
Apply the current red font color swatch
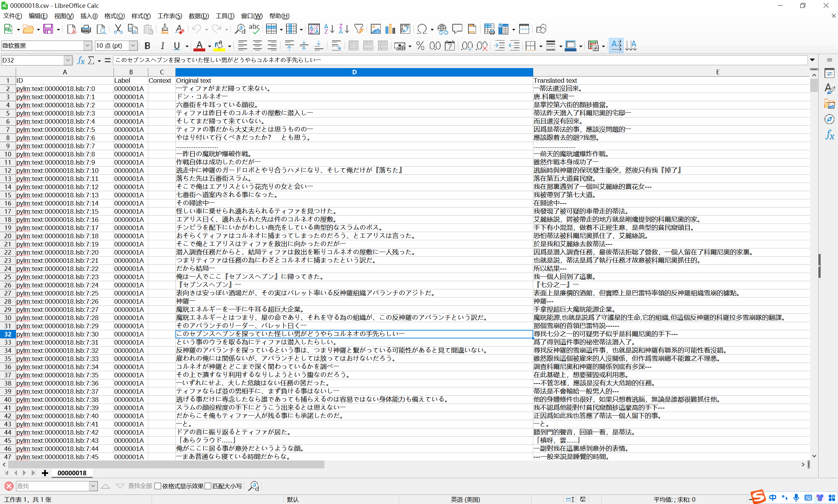point(200,45)
